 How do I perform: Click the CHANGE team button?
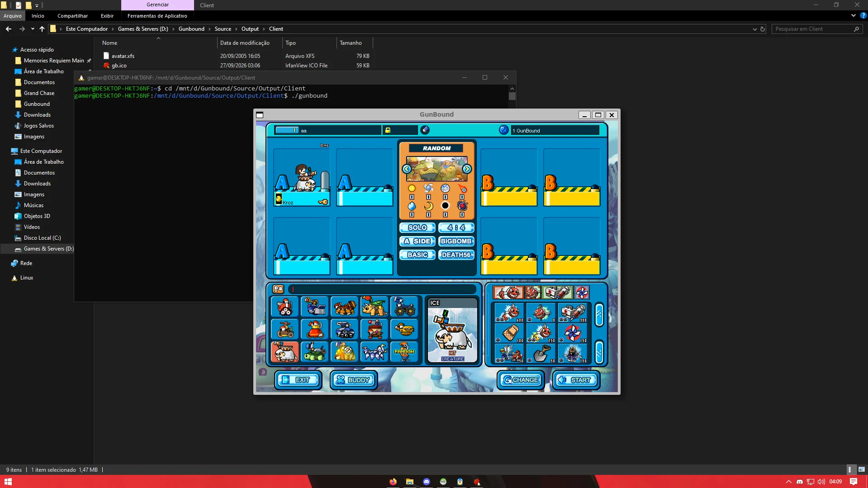[x=521, y=380]
